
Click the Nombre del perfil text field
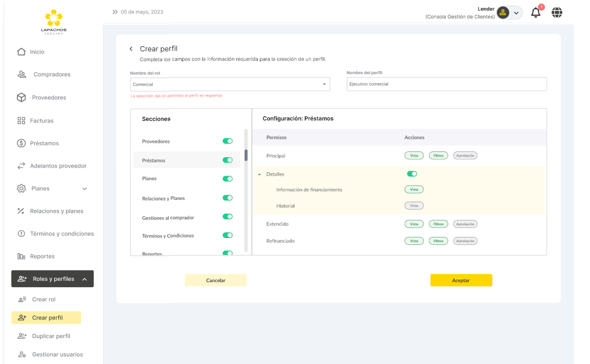point(447,84)
